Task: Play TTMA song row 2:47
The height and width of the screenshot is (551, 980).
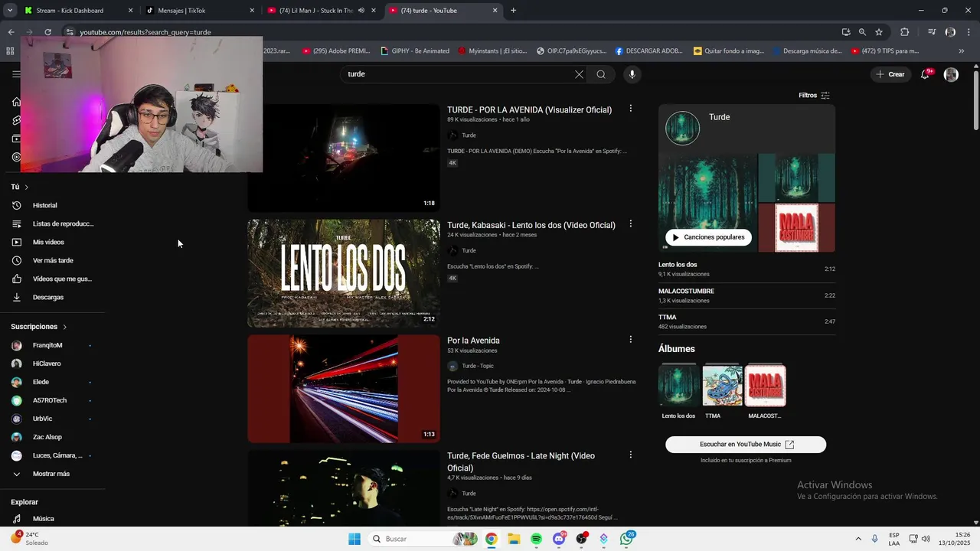Action: point(746,321)
